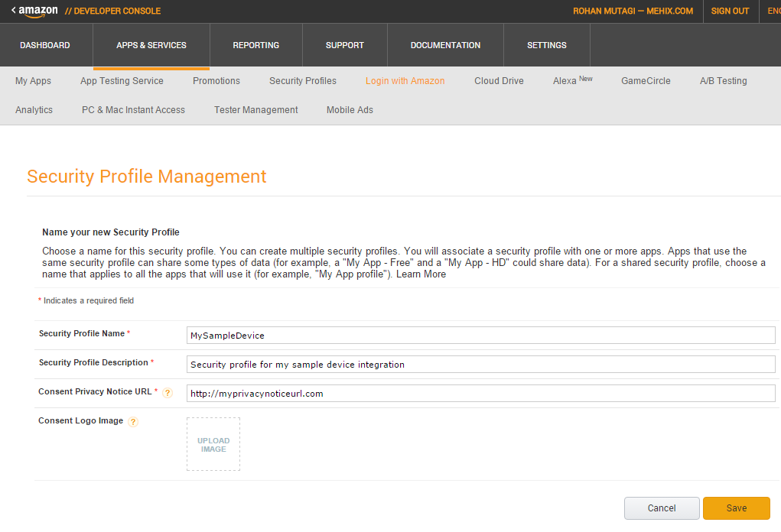
Task: Go to GameCircle section
Action: tap(646, 80)
